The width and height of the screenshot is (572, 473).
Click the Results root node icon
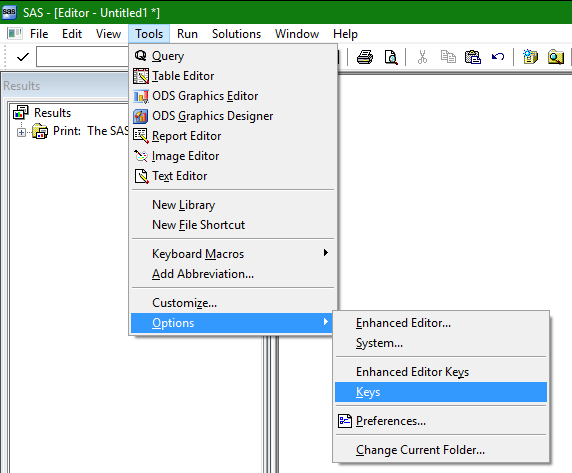coord(21,112)
